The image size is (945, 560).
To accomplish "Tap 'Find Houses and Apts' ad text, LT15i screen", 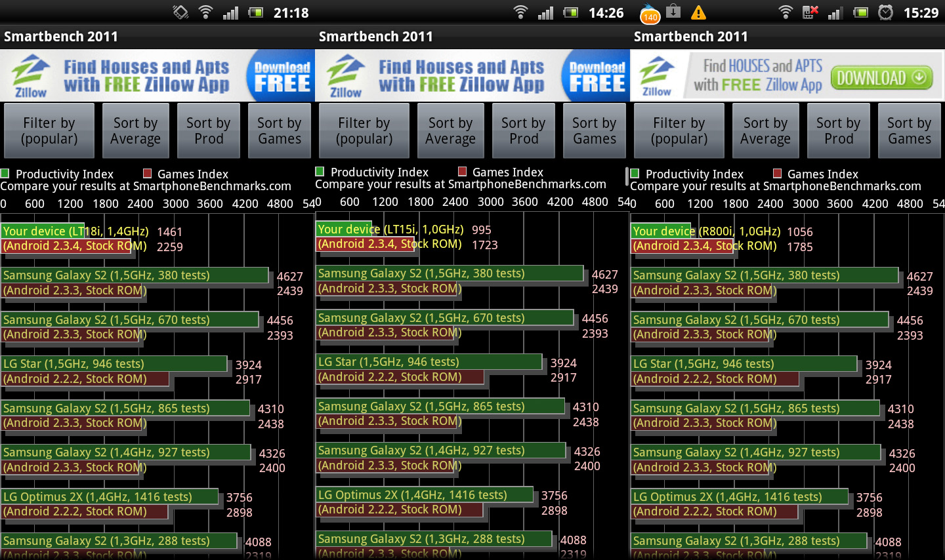I will click(x=461, y=67).
